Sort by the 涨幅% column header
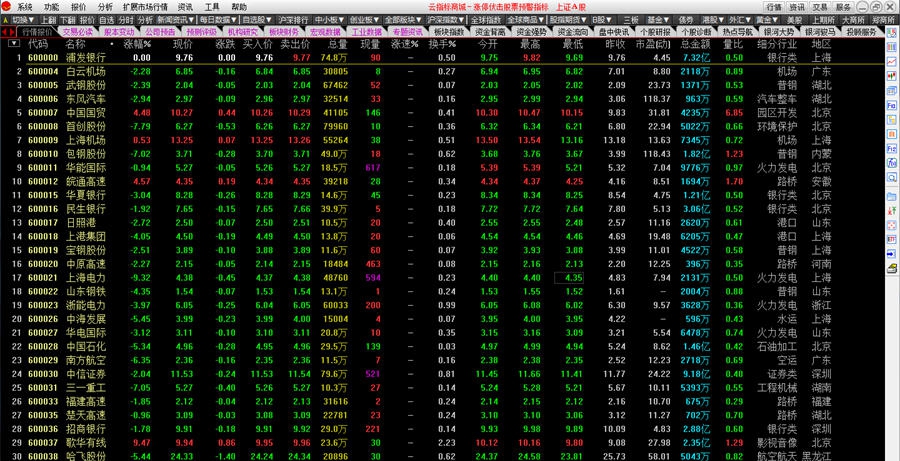The height and width of the screenshot is (461, 900). pos(137,44)
